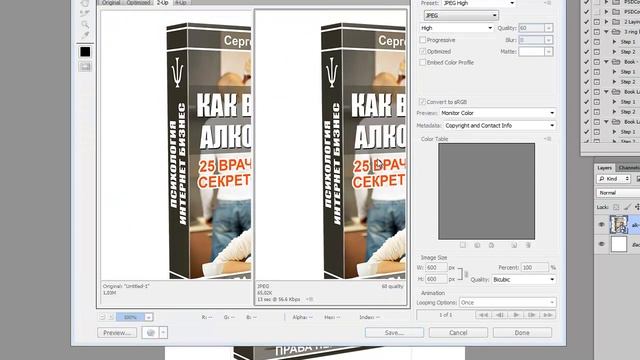Screen dimensions: 640x360
Task: Switch to the Channels panel tab
Action: tap(628, 168)
